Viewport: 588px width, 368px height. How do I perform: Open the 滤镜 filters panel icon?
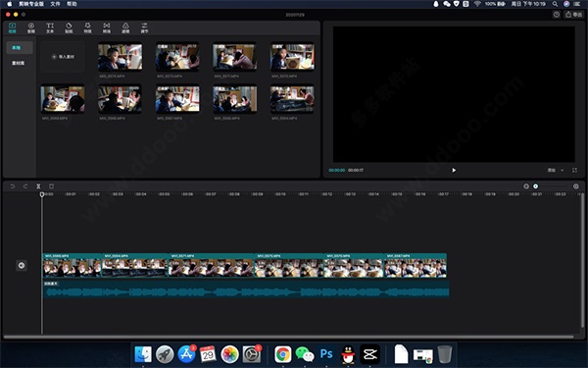(125, 27)
